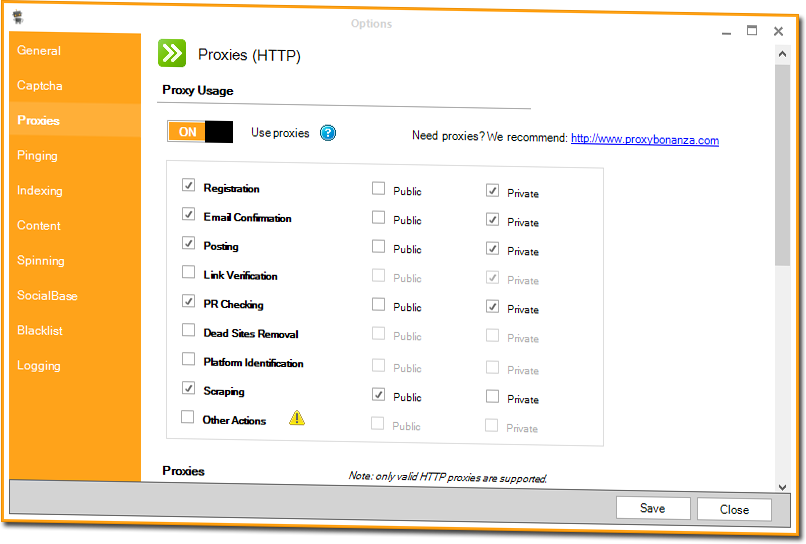The width and height of the screenshot is (806, 544).
Task: Check Public for PR Checking
Action: pos(378,304)
